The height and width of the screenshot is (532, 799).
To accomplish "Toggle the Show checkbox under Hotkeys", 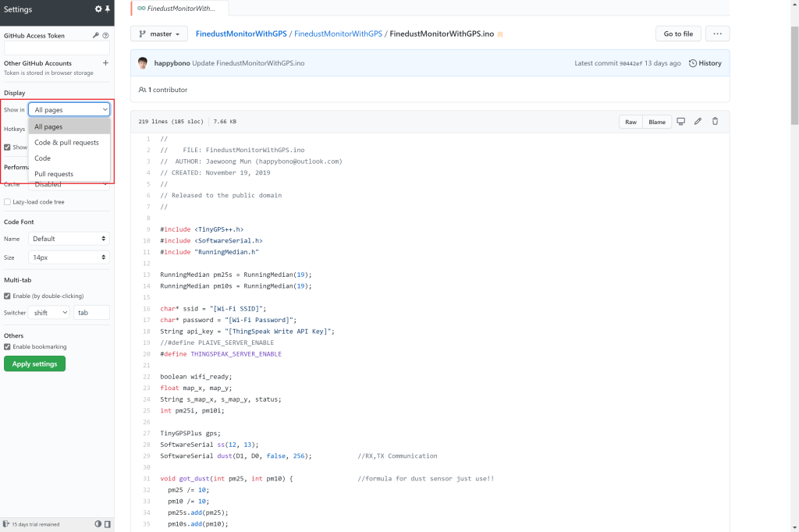I will pos(7,147).
